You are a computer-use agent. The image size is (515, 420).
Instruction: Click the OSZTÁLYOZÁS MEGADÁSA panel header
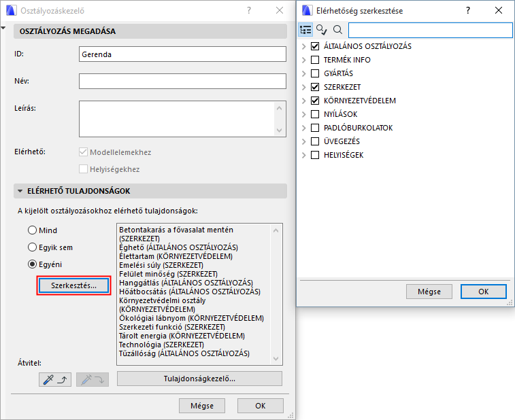click(150, 31)
